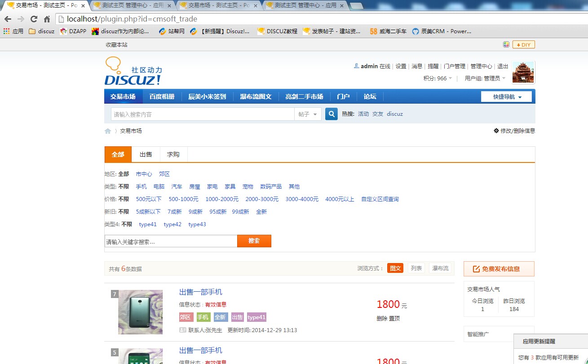Screen dimensions: 588x364
Task: Open 百度相册 in the navigation bar
Action: click(162, 96)
